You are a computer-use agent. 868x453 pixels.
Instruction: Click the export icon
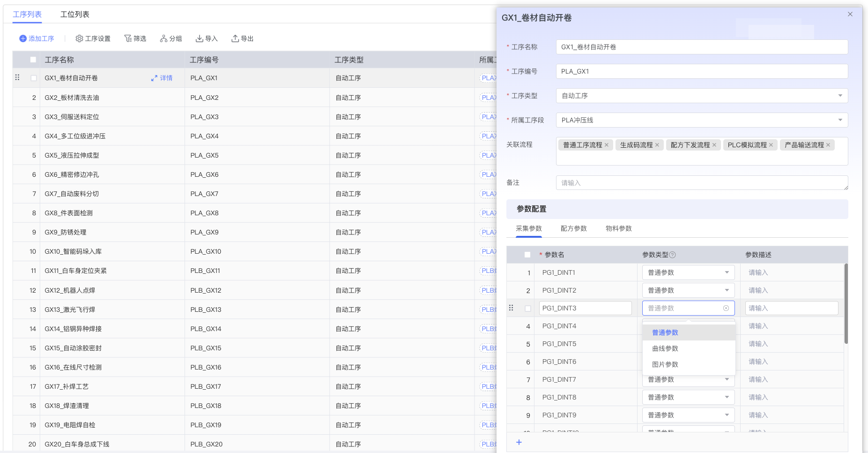235,38
